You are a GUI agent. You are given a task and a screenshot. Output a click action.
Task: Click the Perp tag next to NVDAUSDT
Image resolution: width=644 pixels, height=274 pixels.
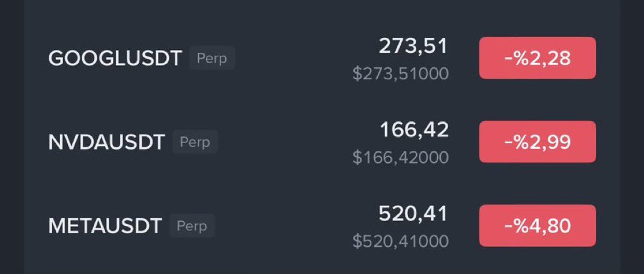[195, 142]
